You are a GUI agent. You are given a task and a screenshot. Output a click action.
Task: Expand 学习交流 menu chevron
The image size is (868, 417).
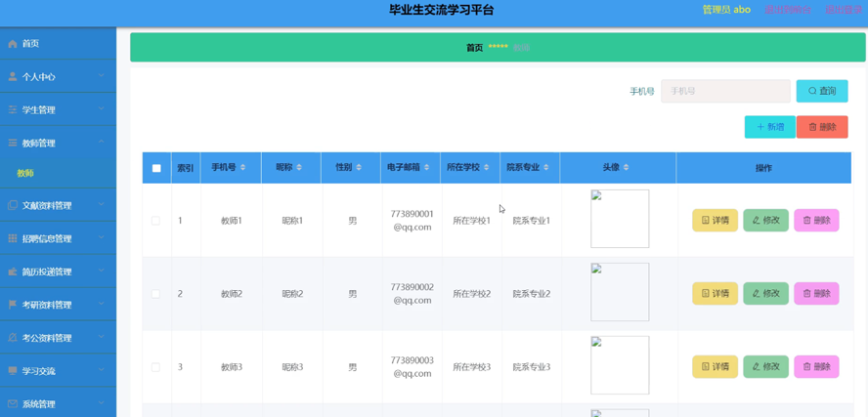(x=102, y=370)
